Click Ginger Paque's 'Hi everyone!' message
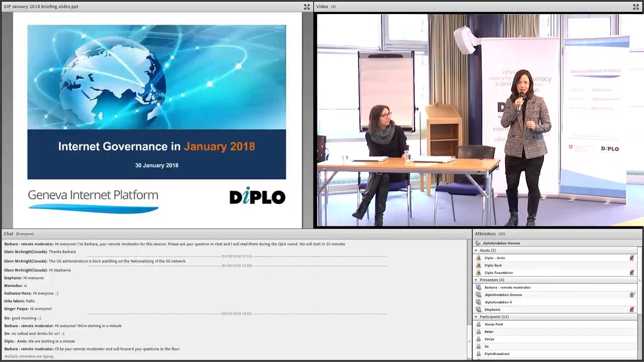This screenshot has width=644, height=362. pyautogui.click(x=28, y=309)
